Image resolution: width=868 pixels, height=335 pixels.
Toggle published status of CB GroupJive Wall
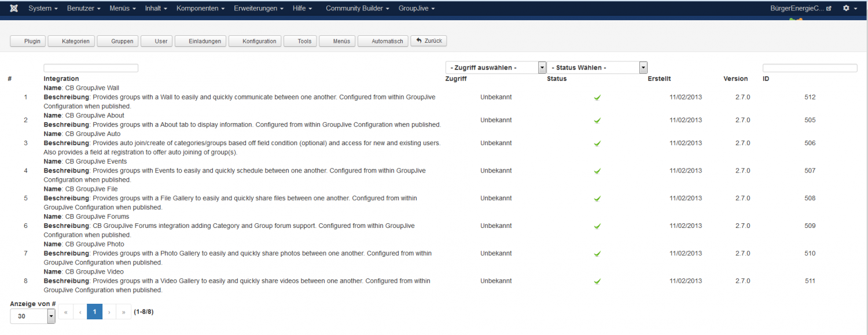597,98
